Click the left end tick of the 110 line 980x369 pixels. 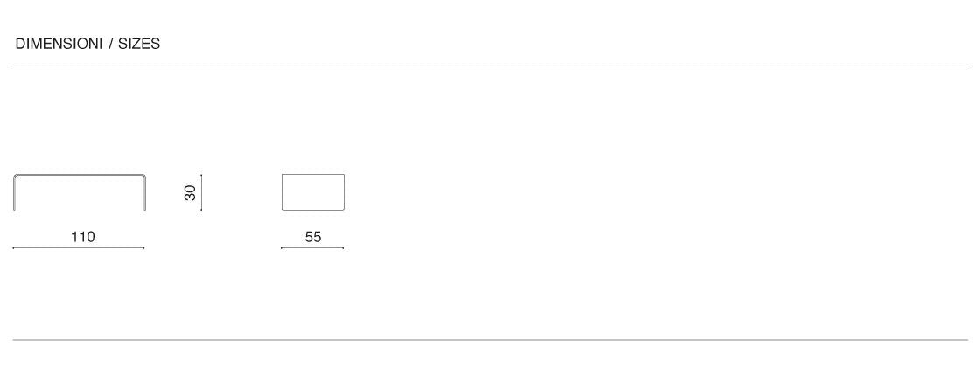(14, 248)
